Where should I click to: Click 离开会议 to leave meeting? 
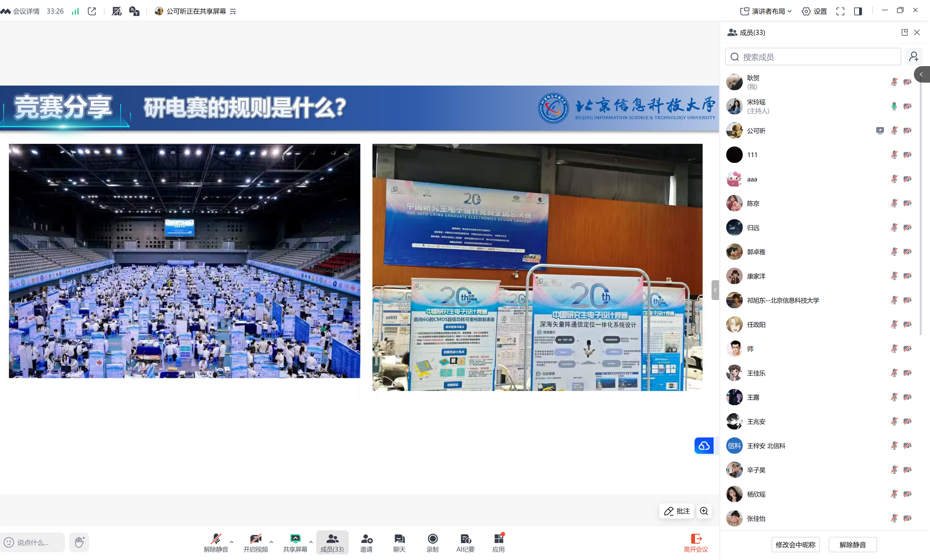click(696, 543)
